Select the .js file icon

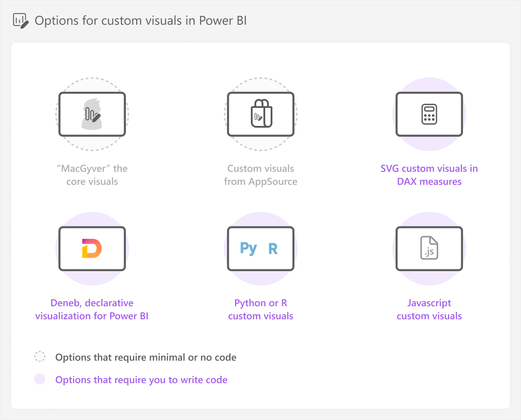(429, 249)
